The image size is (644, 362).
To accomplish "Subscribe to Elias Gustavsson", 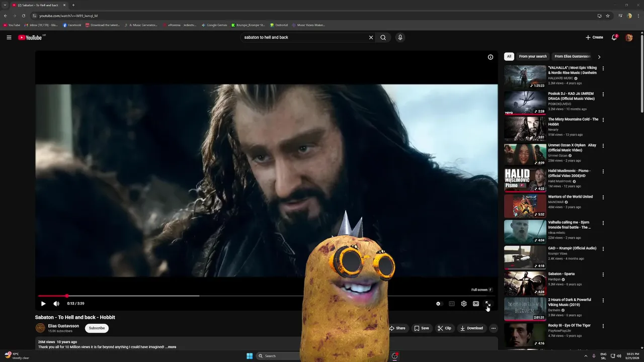I will click(x=97, y=328).
